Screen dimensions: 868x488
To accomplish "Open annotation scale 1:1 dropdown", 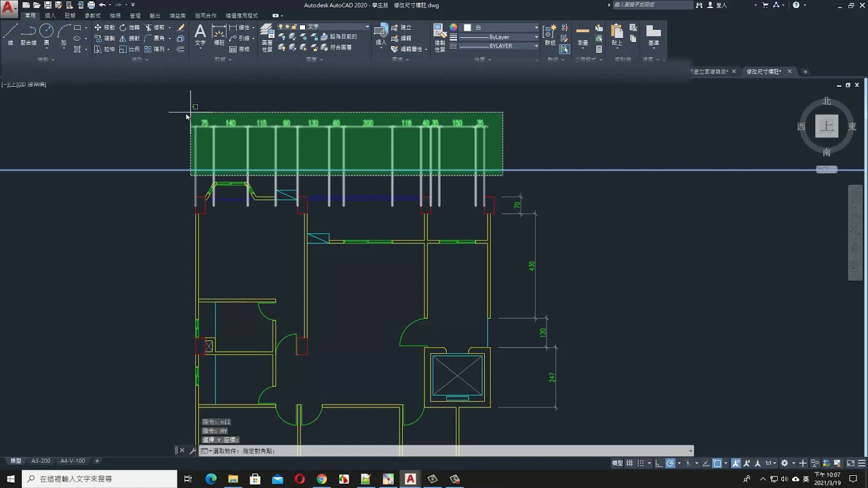I will point(771,463).
